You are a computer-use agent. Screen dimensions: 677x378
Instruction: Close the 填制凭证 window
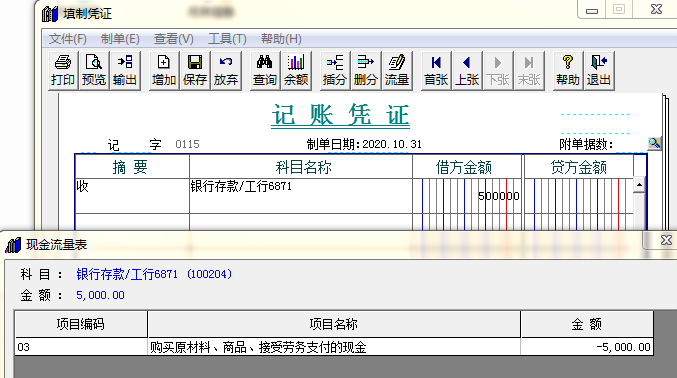click(656, 9)
